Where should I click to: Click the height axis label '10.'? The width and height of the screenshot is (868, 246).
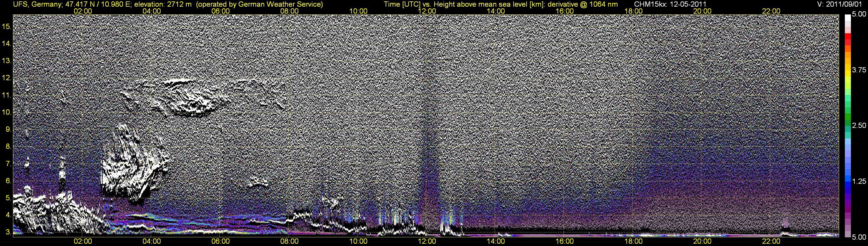click(7, 112)
